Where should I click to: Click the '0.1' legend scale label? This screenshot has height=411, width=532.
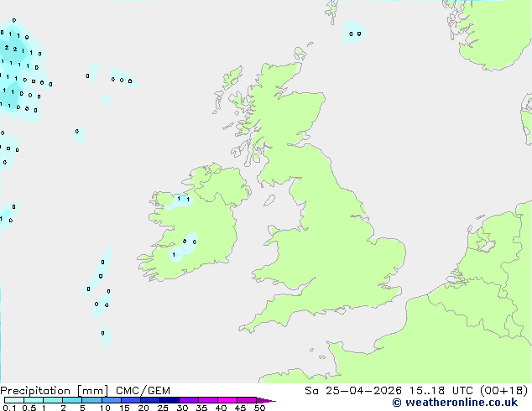[9, 408]
